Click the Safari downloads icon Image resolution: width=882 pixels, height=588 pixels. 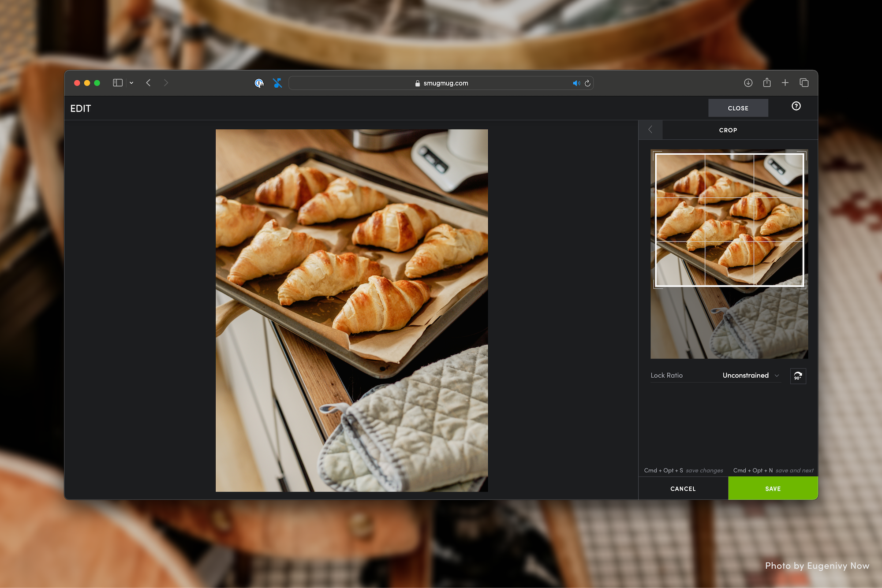748,83
